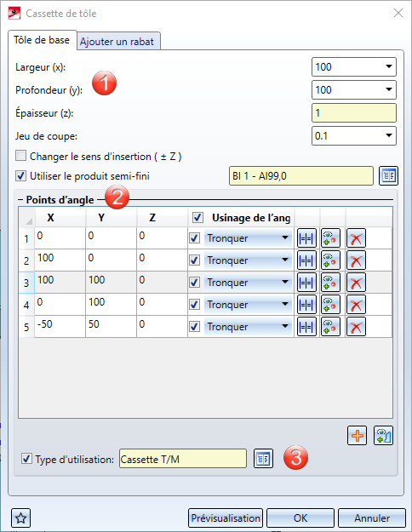Click into the Épaisseur (z) field
This screenshot has height=532, width=412.
pos(353,112)
